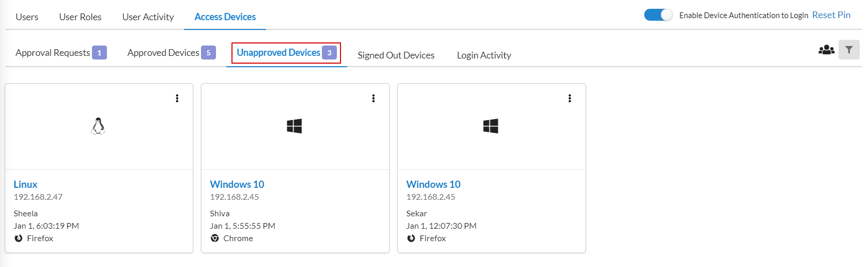Click the Linux penguin icon on Sheela's card

(x=98, y=126)
